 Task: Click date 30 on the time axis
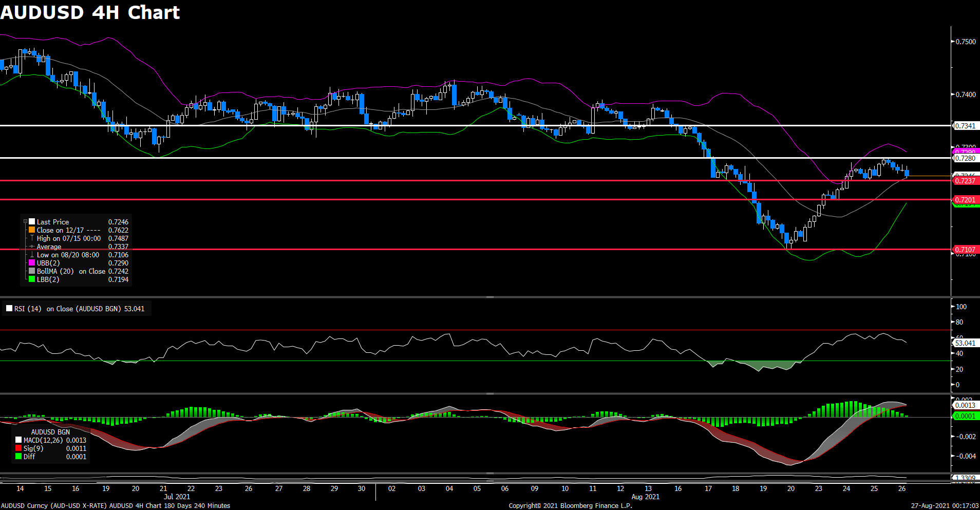click(x=362, y=488)
